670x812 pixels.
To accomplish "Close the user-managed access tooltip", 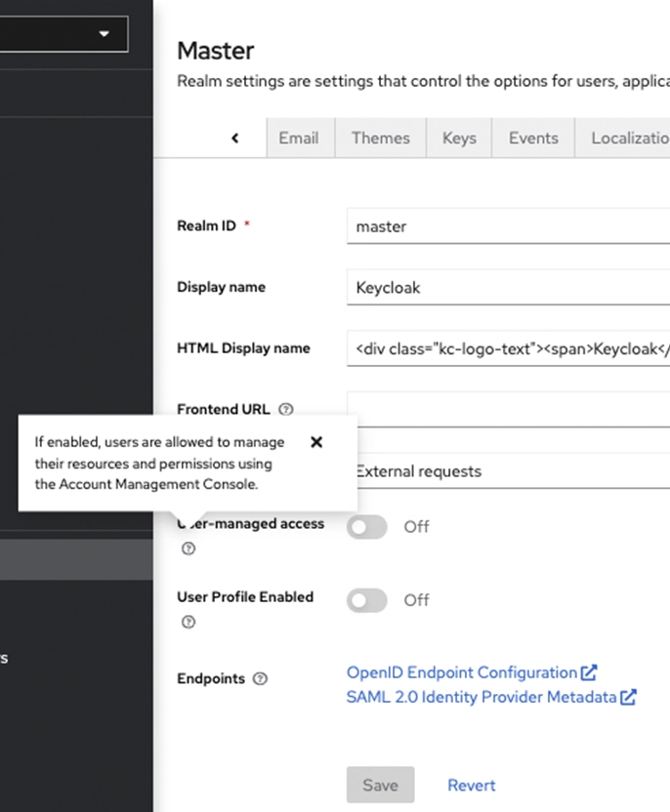I will click(316, 442).
